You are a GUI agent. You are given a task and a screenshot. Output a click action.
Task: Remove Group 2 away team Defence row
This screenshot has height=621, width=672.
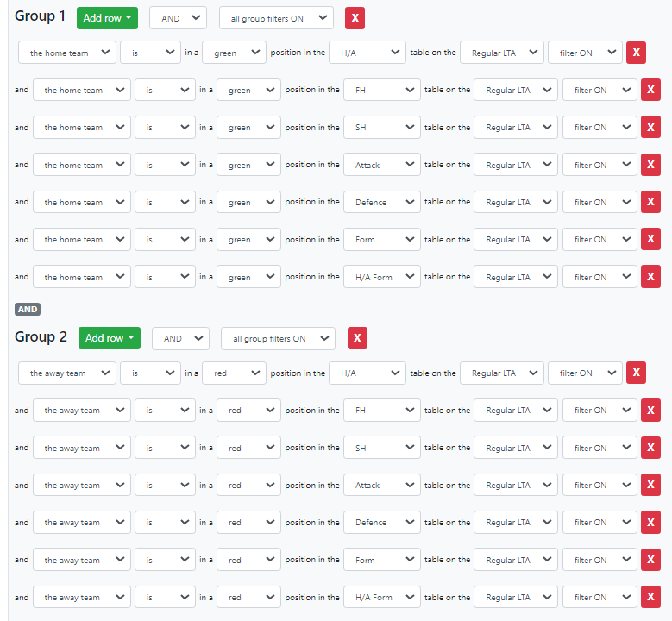pos(650,522)
